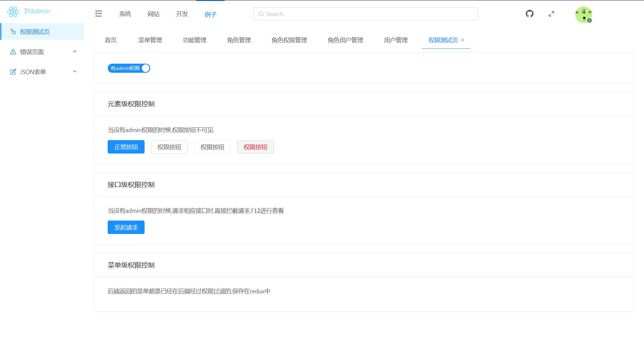Switch to the 角色权限管理 tab
This screenshot has width=644, height=362.
pyautogui.click(x=289, y=40)
